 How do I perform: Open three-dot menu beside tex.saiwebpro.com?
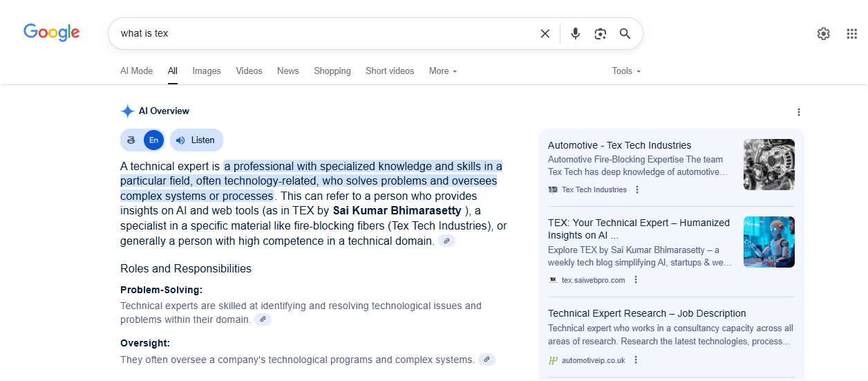[636, 280]
